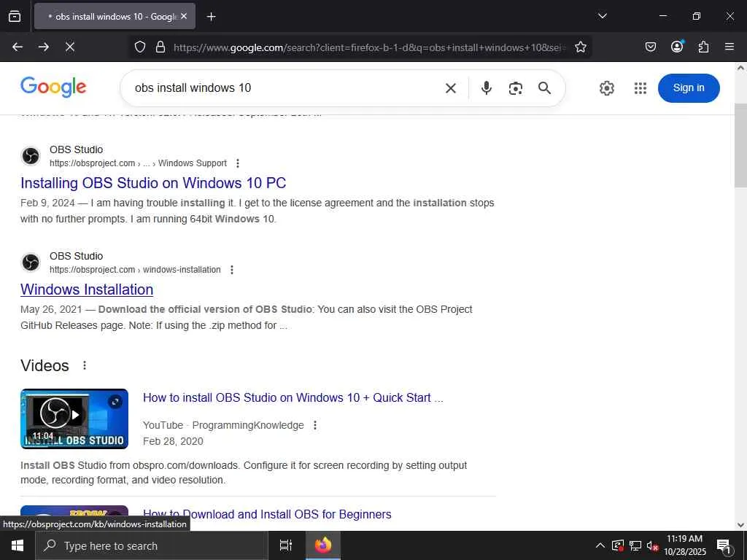Open network status tray icon
Screen dimensions: 747x560
(x=635, y=545)
